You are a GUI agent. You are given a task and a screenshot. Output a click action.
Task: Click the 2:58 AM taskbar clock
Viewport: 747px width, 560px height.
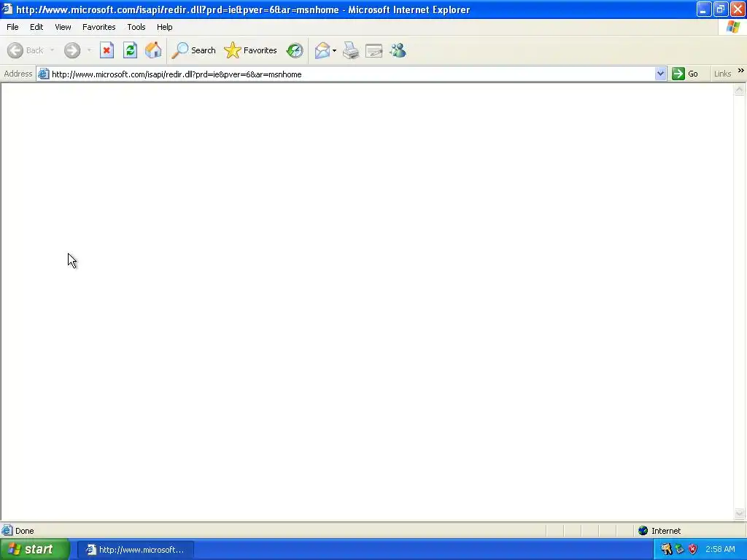tap(720, 550)
